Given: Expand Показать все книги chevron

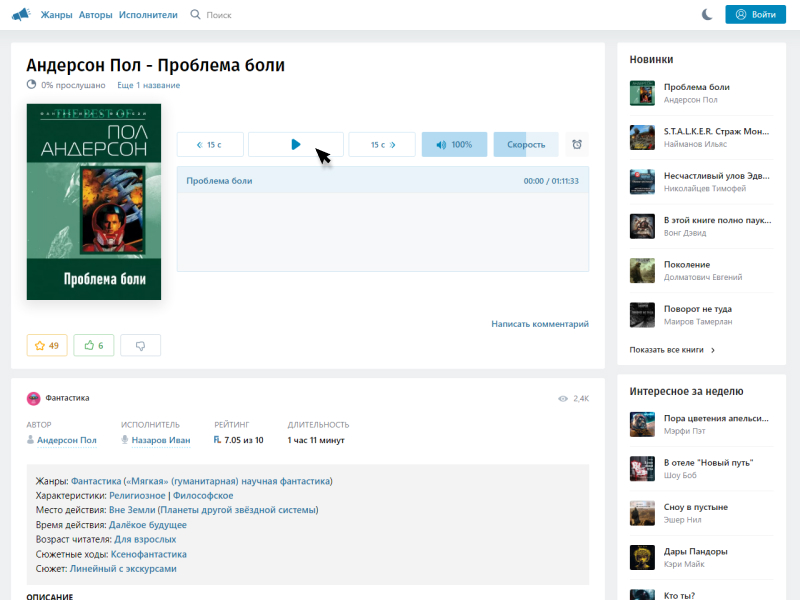Looking at the screenshot, I should coord(713,350).
